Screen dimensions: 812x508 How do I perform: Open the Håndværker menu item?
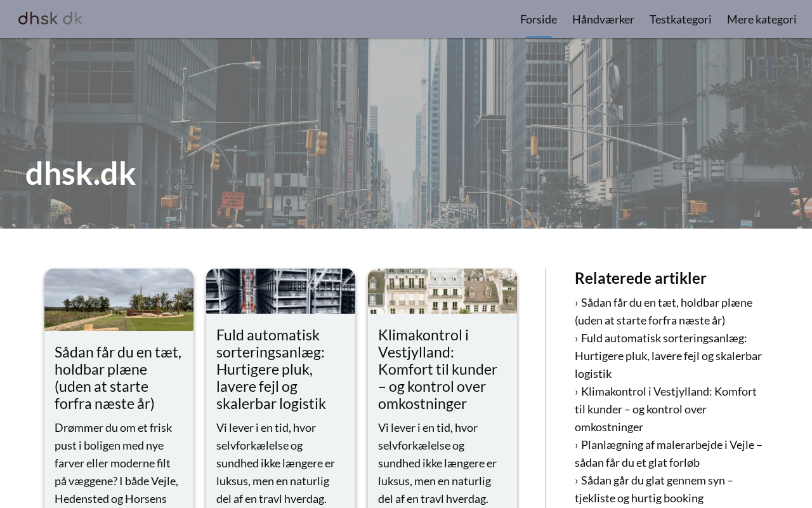[603, 19]
